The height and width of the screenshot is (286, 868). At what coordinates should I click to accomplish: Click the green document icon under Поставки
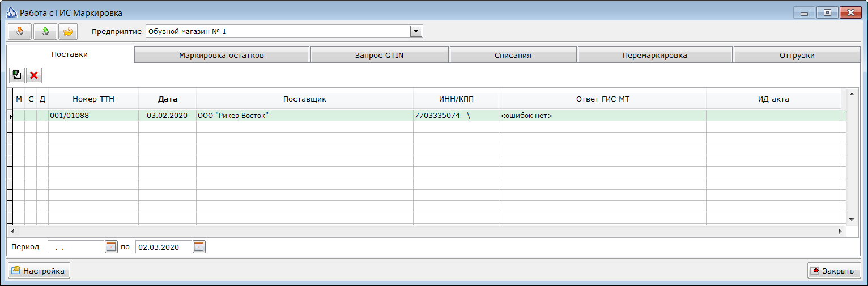click(x=17, y=75)
